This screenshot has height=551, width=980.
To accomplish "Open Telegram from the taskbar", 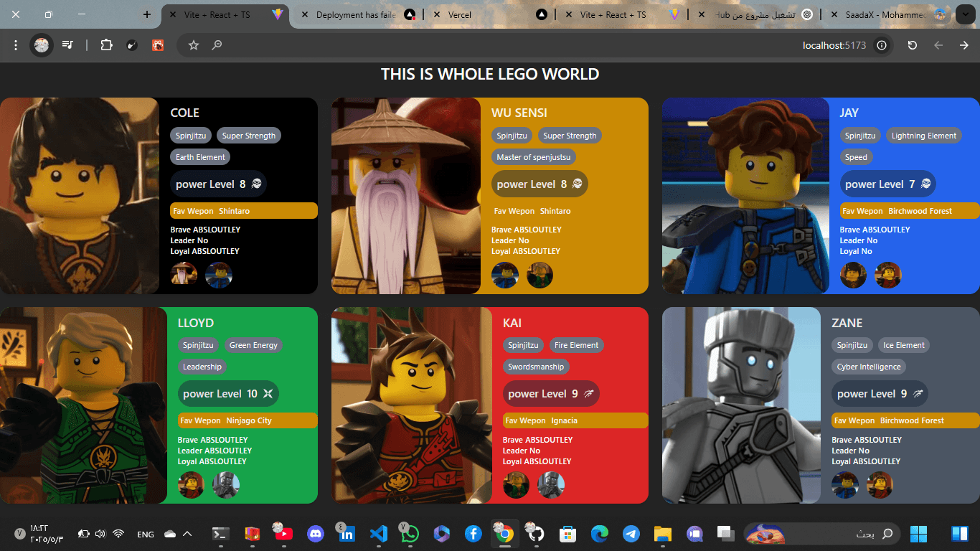I will tap(631, 534).
